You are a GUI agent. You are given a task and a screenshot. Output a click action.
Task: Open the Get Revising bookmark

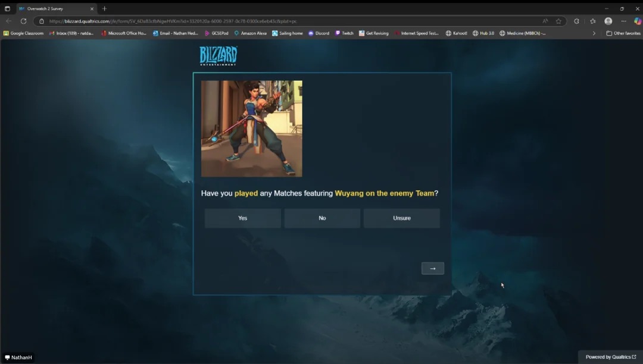(x=373, y=33)
